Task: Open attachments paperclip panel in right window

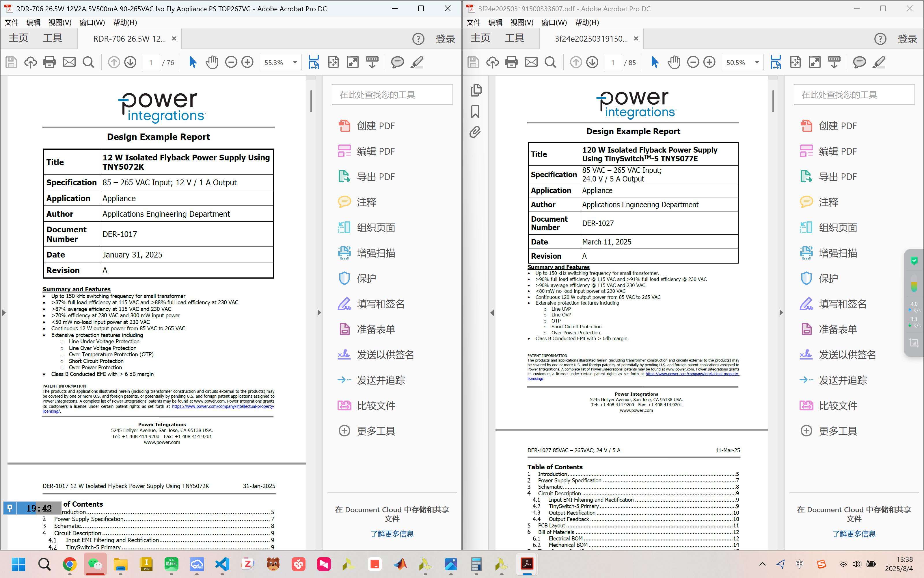Action: [x=475, y=132]
